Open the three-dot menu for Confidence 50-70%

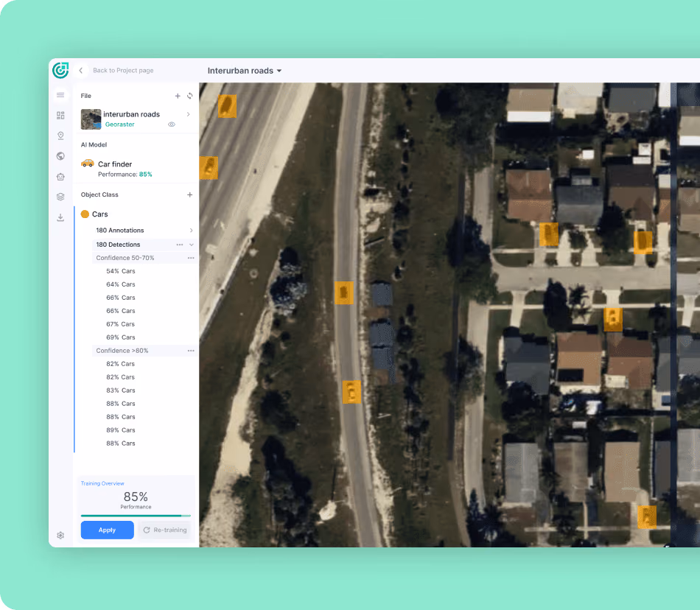click(191, 258)
